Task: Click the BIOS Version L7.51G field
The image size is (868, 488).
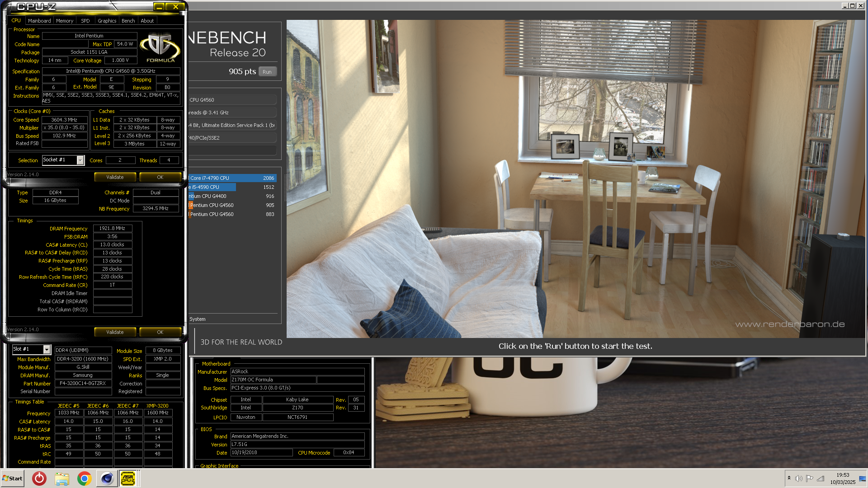Action: (x=297, y=445)
